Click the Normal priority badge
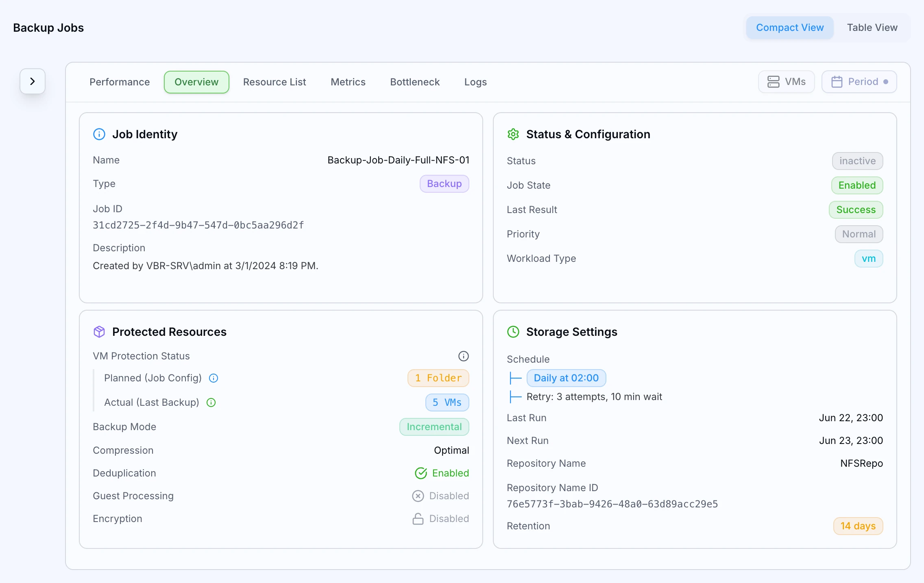 point(859,234)
